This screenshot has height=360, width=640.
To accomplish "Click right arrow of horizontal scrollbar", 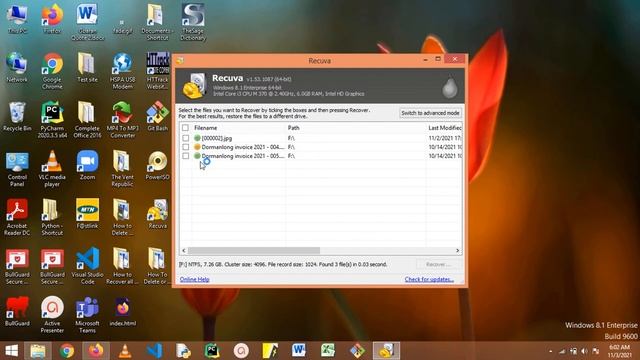I will coord(457,251).
